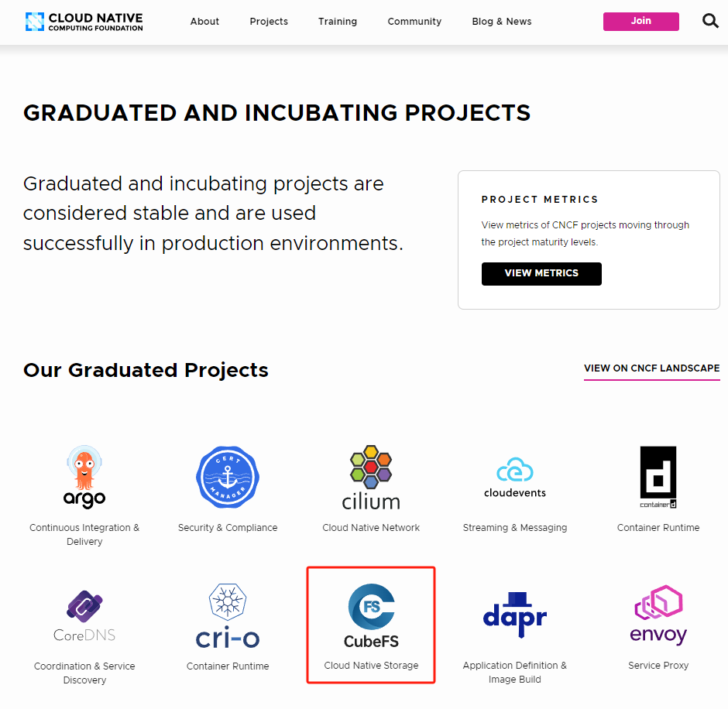Viewport: 728px width, 709px height.
Task: Click the Envoy project logo
Action: click(658, 616)
